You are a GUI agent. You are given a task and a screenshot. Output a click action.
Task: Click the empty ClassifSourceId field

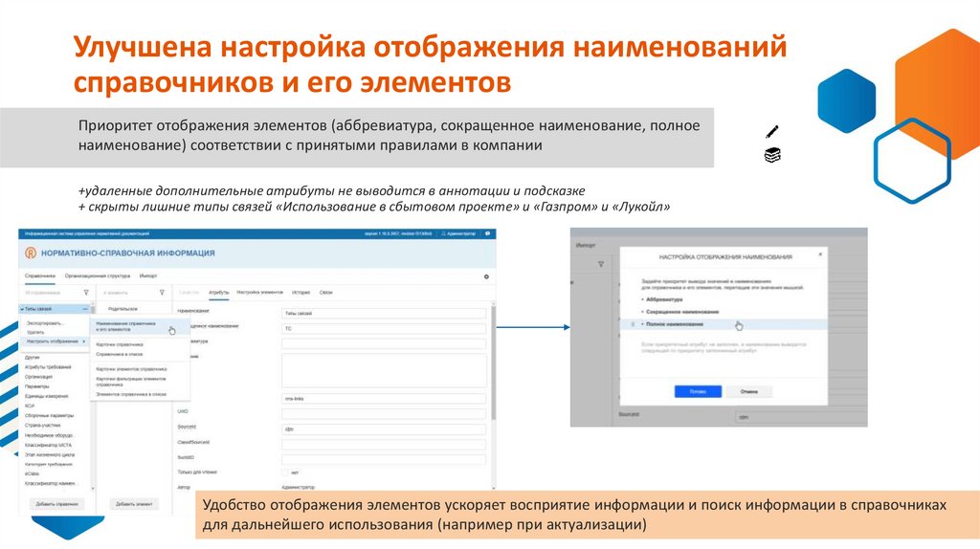[x=383, y=444]
